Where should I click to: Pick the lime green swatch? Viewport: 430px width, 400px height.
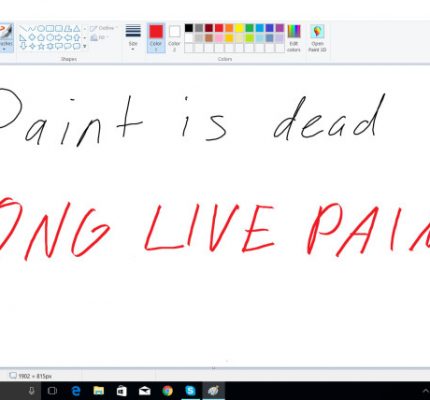[249, 38]
